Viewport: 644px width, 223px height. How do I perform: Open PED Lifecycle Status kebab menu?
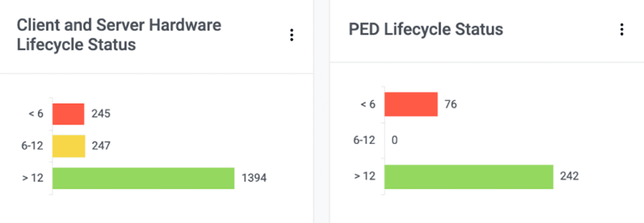[x=622, y=29]
